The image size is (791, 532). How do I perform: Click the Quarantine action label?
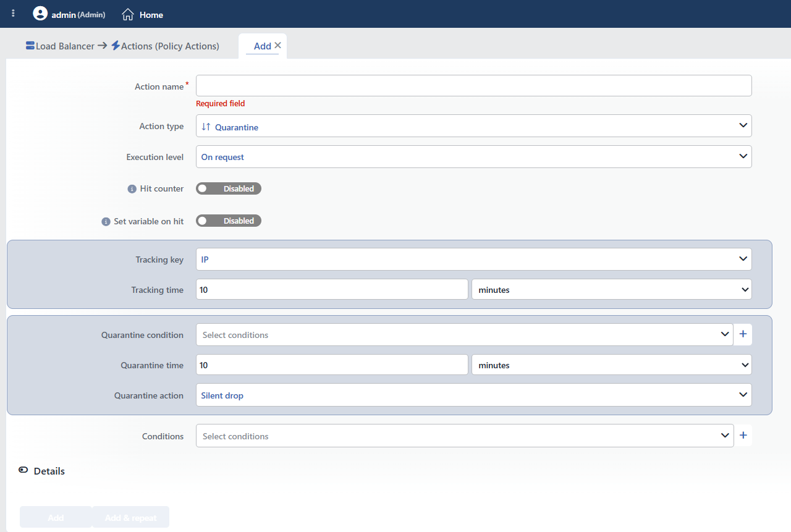[x=149, y=395]
